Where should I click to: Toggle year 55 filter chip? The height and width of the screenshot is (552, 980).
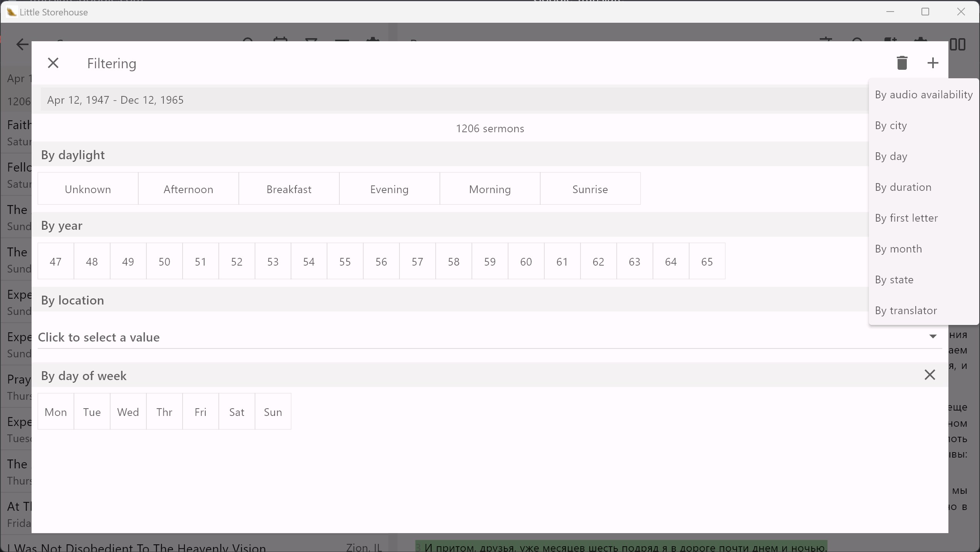coord(345,261)
